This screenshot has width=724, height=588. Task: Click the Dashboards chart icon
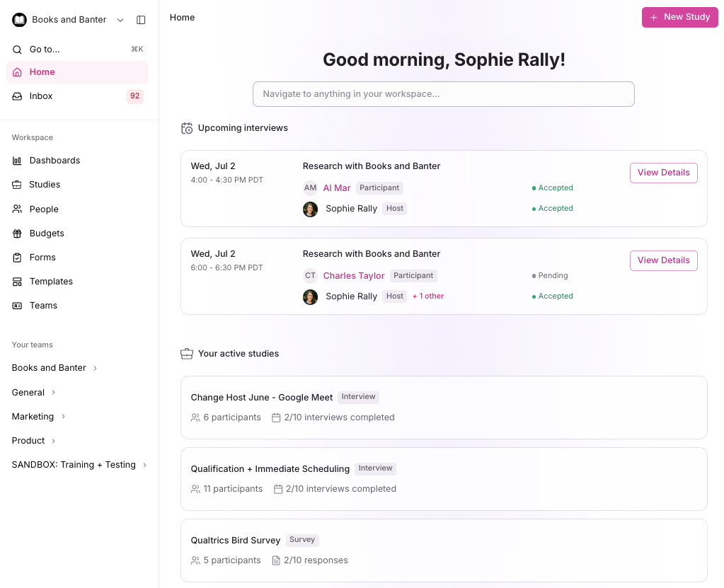(17, 161)
